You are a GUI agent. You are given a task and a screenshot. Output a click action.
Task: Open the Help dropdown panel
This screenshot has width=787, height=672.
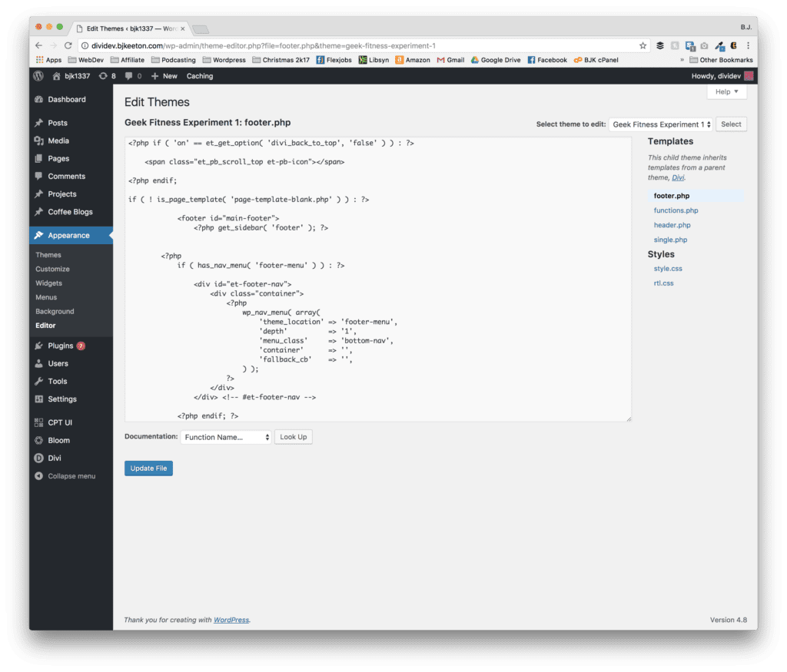click(726, 91)
